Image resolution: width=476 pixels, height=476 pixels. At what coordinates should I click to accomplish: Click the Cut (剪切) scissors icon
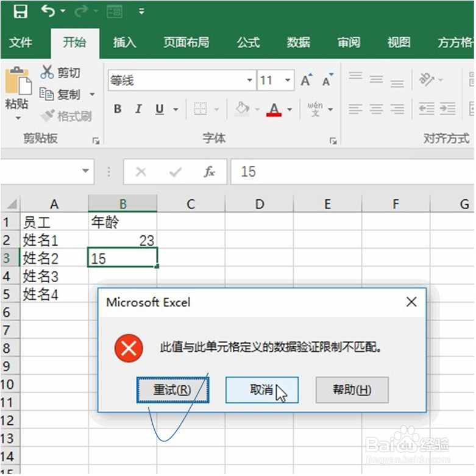coord(47,73)
